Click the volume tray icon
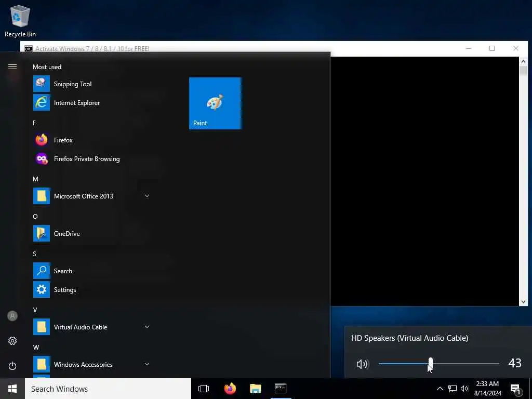This screenshot has width=532, height=399. point(464,389)
